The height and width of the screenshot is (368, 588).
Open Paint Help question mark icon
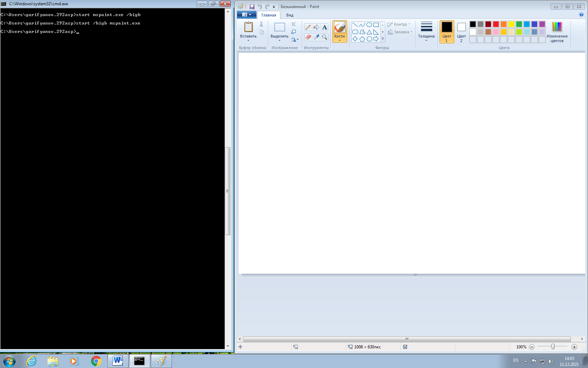click(x=581, y=15)
